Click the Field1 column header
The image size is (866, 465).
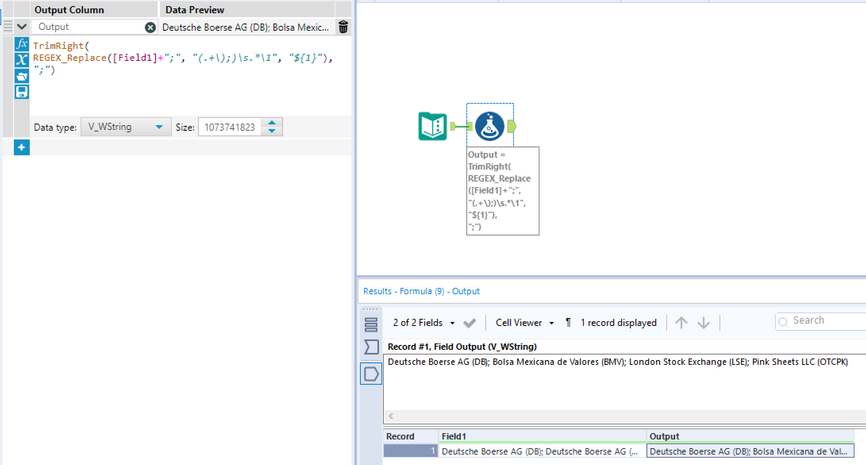tap(542, 436)
